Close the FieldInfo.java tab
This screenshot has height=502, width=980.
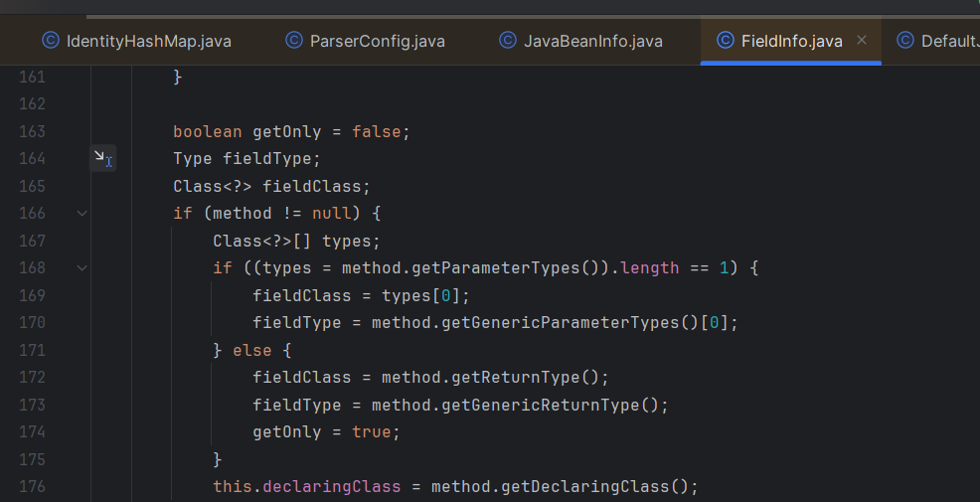[862, 41]
